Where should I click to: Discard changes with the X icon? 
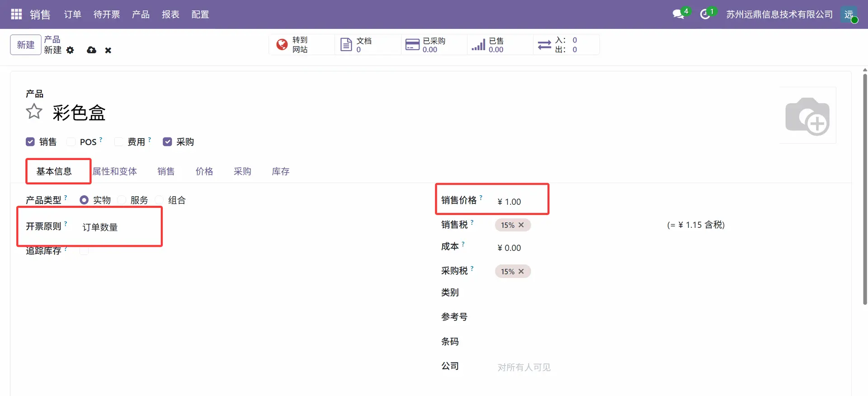coord(108,50)
